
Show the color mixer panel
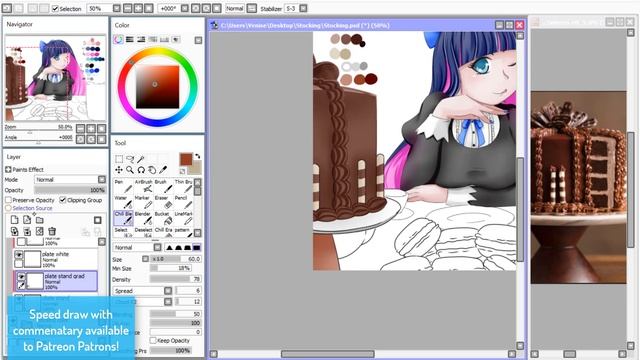pyautogui.click(x=153, y=39)
